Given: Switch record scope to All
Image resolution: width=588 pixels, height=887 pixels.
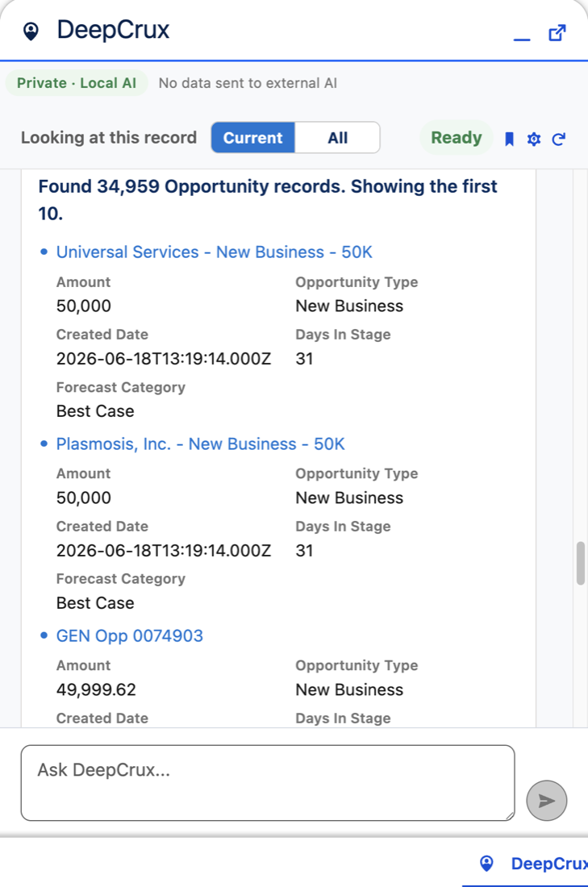Looking at the screenshot, I should 337,137.
